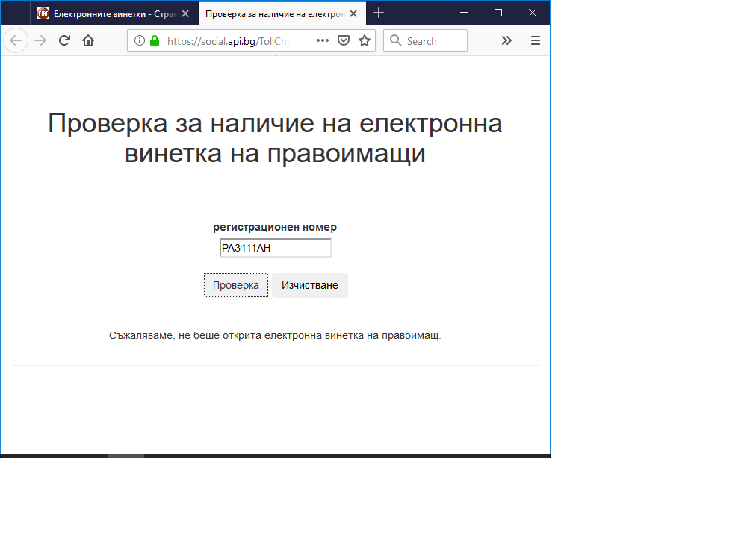Close the Електронните винетки tab

pos(185,13)
